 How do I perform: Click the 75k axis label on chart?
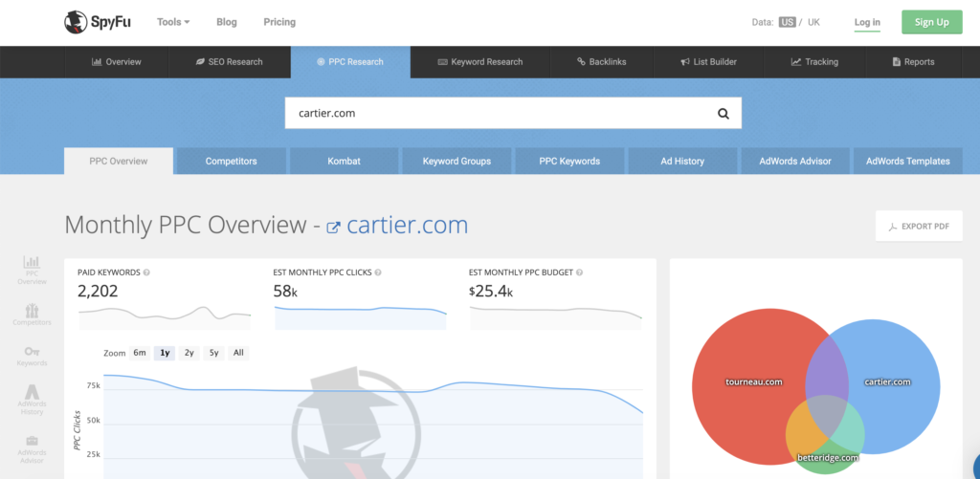(93, 386)
